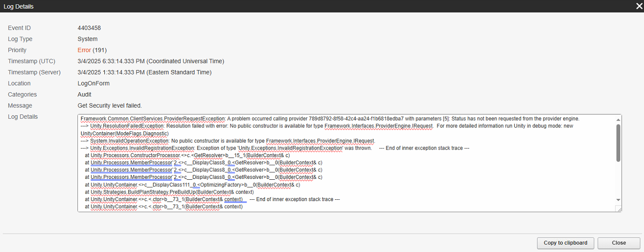The height and width of the screenshot is (252, 644).
Task: Click the 'Message' field label
Action: point(20,106)
